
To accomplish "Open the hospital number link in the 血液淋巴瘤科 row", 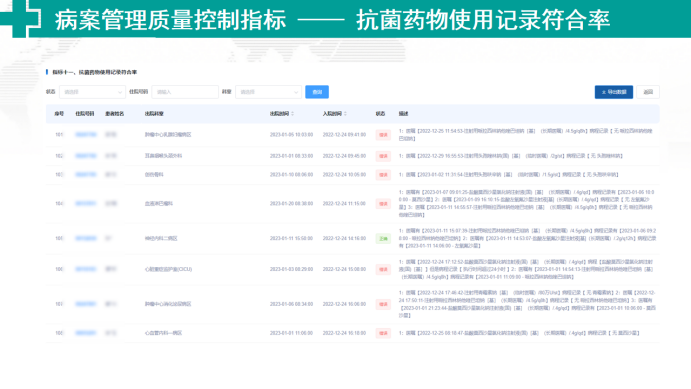I will pyautogui.click(x=85, y=204).
